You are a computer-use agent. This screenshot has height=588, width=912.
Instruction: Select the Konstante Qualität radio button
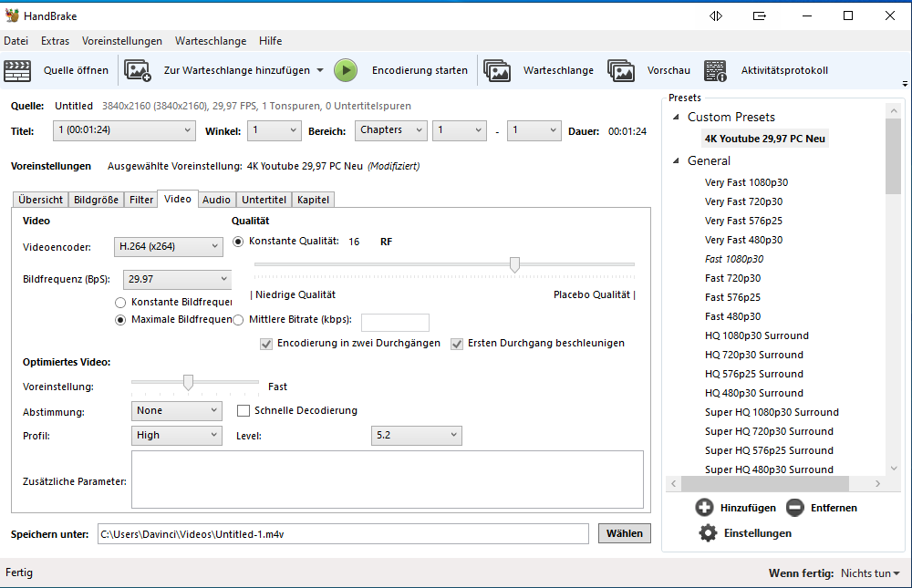(x=238, y=242)
